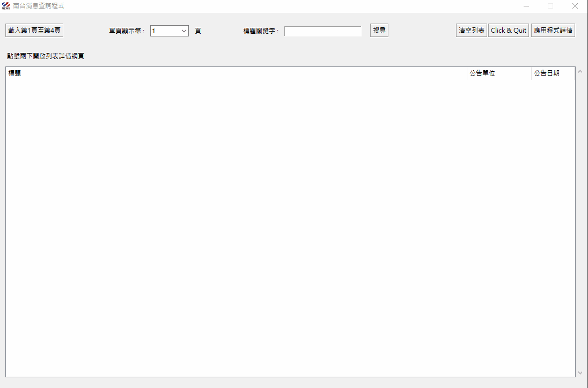588x388 pixels.
Task: Expand the page number dropdown arrow
Action: (x=184, y=31)
